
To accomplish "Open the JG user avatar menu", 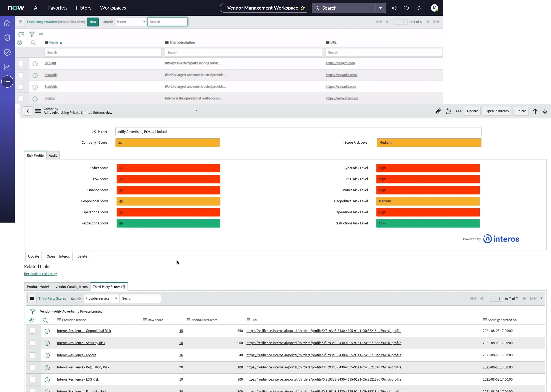I will tap(434, 8).
